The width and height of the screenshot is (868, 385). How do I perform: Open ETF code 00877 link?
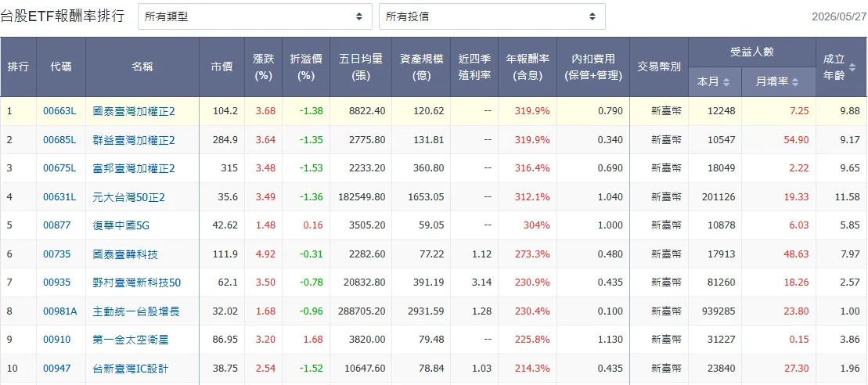[57, 225]
